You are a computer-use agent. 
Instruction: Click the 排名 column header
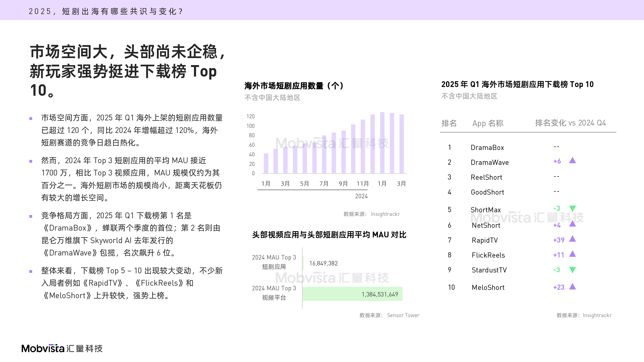coord(449,123)
